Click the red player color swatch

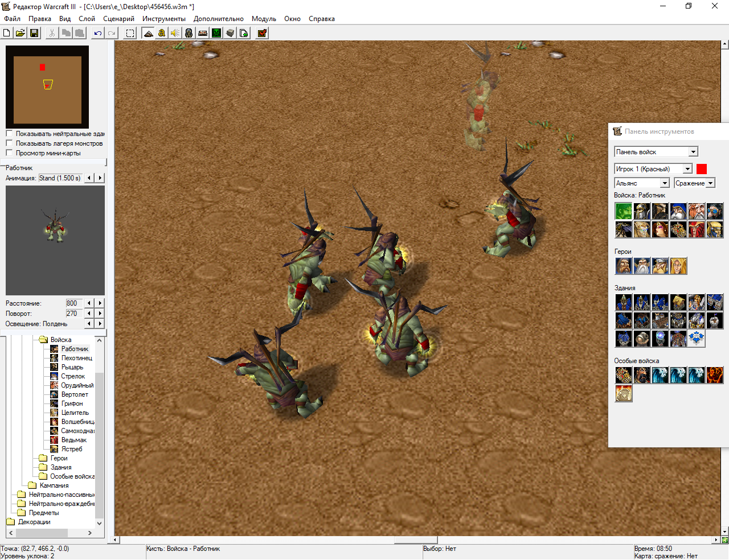pyautogui.click(x=702, y=169)
